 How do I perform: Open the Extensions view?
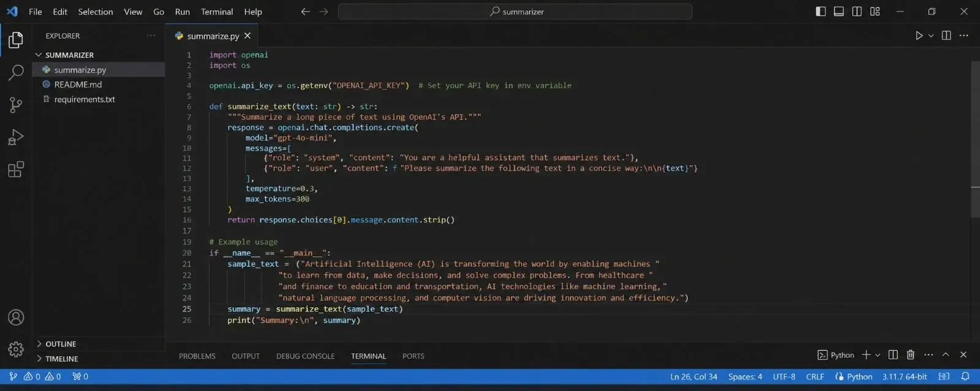pos(16,169)
